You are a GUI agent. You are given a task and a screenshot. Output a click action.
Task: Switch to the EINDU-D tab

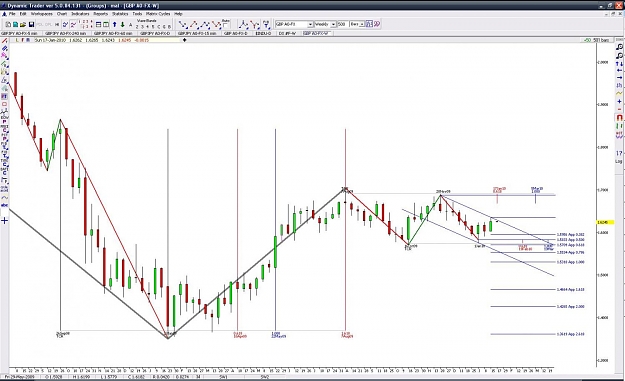263,33
